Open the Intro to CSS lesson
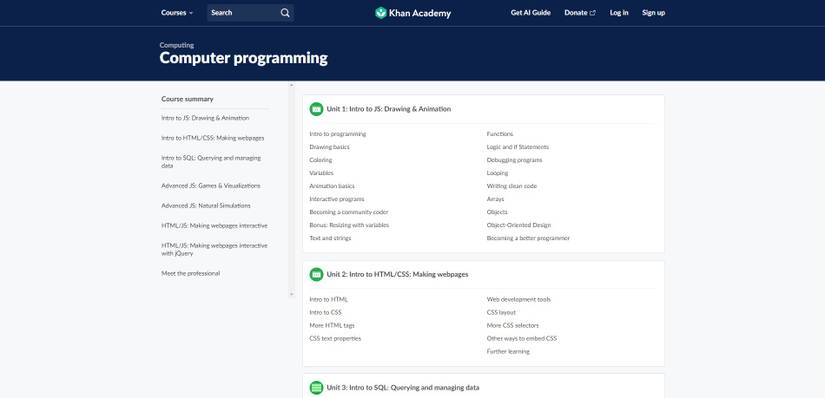Image resolution: width=825 pixels, height=398 pixels. [326, 313]
